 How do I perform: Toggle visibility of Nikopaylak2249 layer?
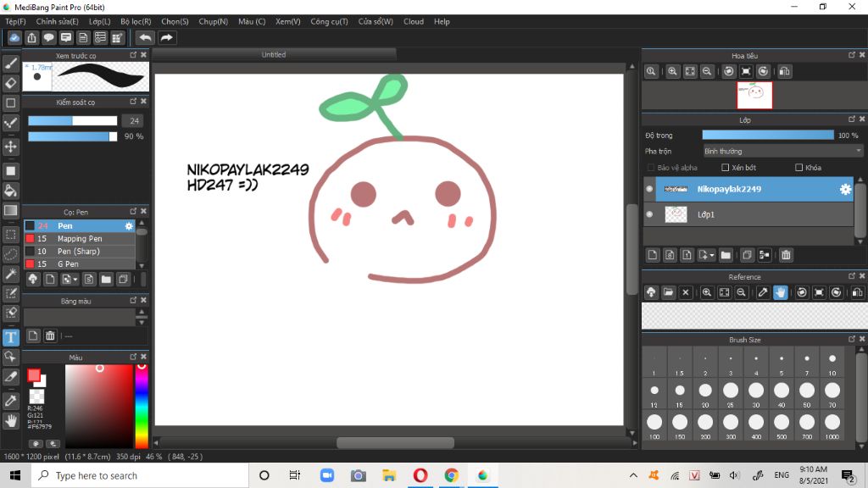pos(649,189)
